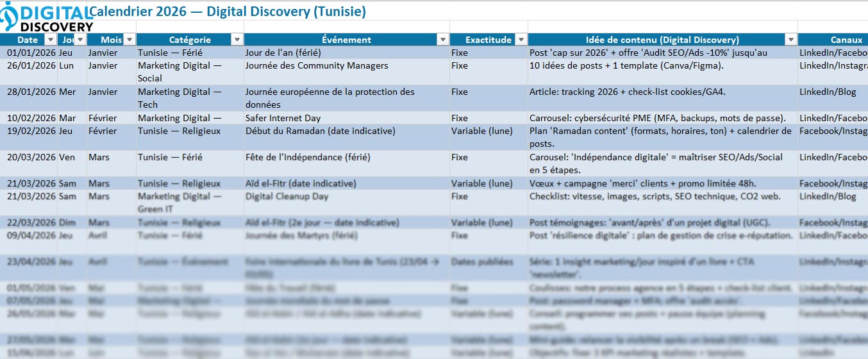Image resolution: width=868 pixels, height=359 pixels.
Task: Select 'Février' cell in Safer Internet Day row
Action: (x=111, y=118)
